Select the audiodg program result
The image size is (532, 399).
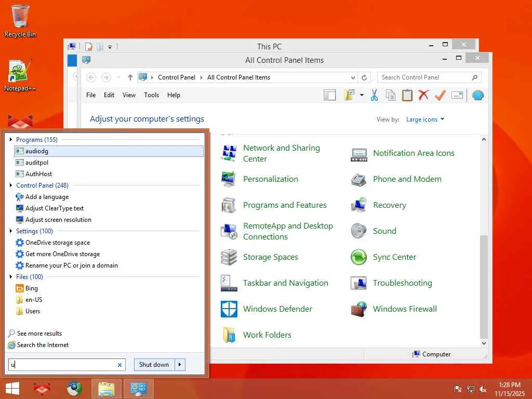coord(109,151)
